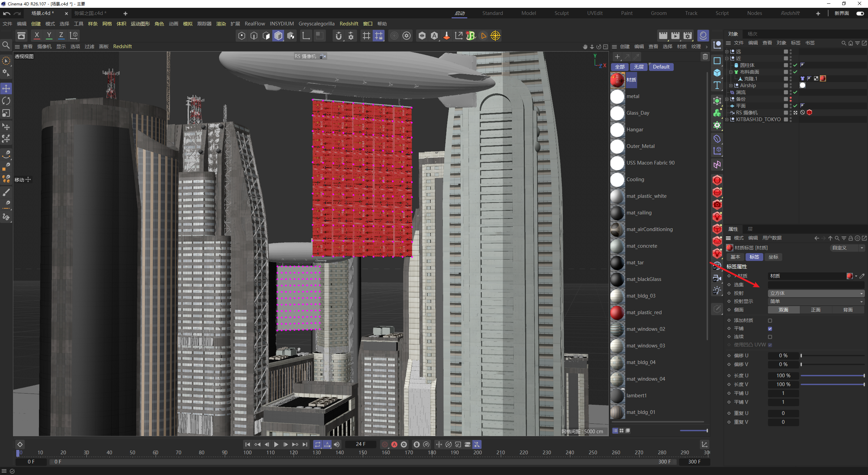Click the X axis lock icon
This screenshot has width=868, height=475.
point(37,35)
